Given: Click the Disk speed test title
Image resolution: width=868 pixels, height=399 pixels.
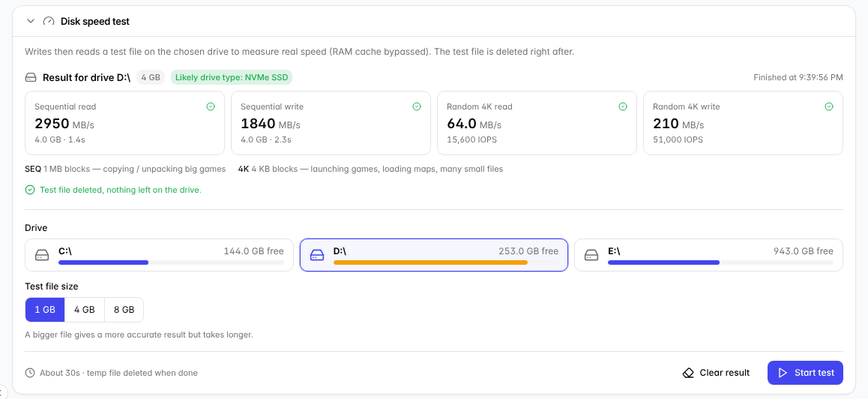Looking at the screenshot, I should (x=95, y=22).
